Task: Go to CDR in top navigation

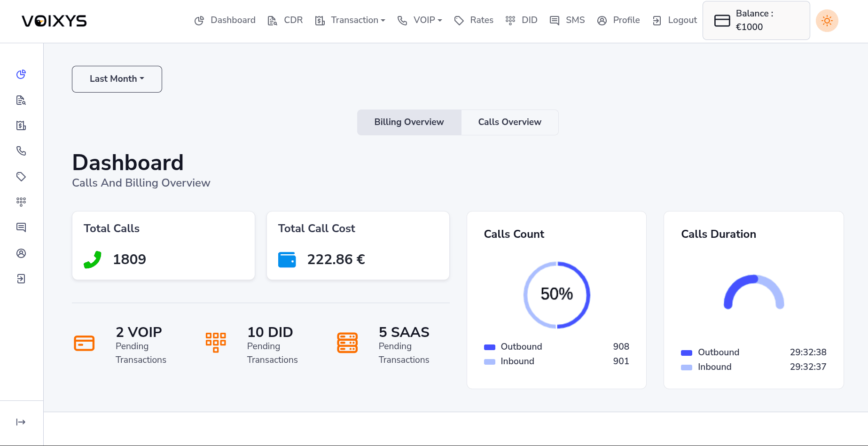Action: (285, 20)
